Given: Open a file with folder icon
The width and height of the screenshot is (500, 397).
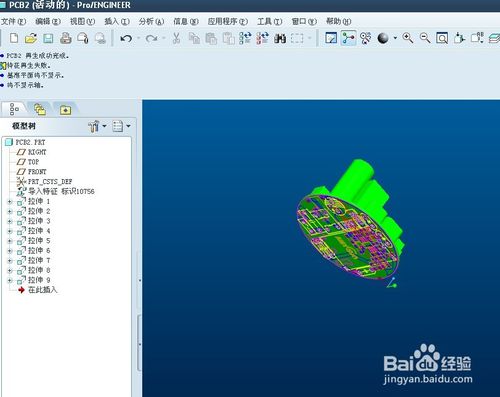Looking at the screenshot, I should click(31, 38).
